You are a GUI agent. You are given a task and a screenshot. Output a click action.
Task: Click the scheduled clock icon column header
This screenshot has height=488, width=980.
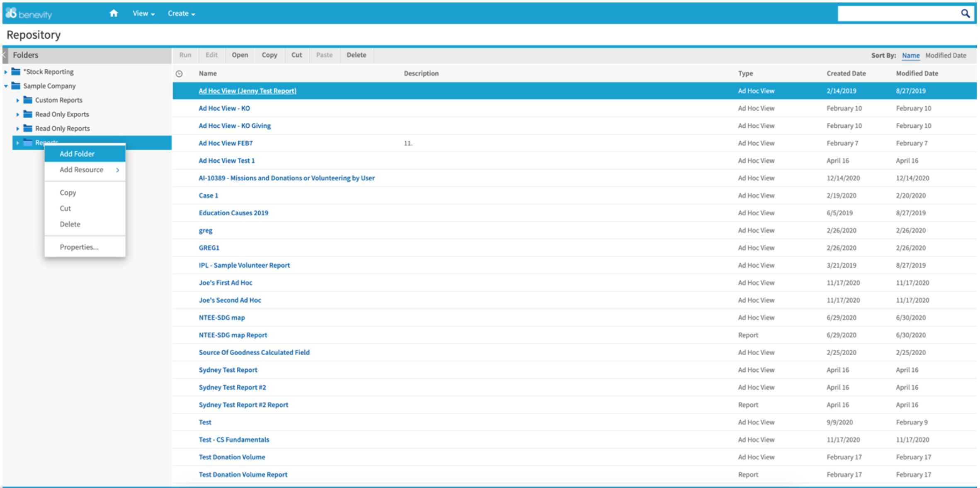point(179,73)
